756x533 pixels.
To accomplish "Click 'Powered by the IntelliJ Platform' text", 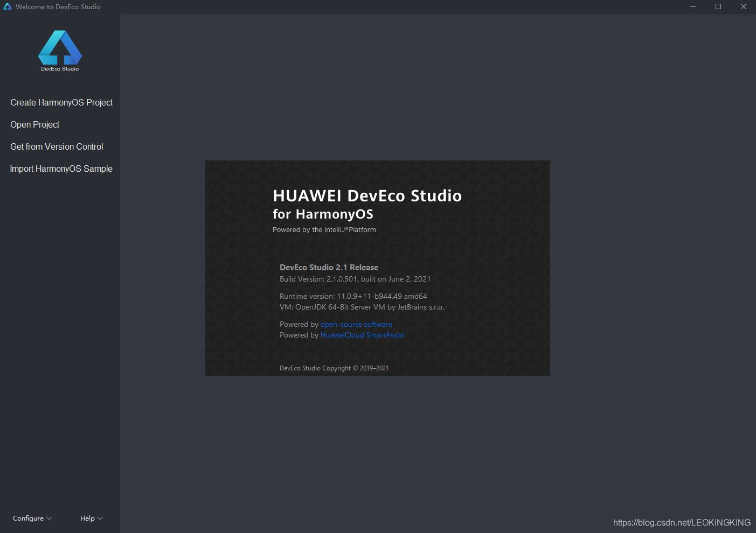I will pyautogui.click(x=324, y=229).
